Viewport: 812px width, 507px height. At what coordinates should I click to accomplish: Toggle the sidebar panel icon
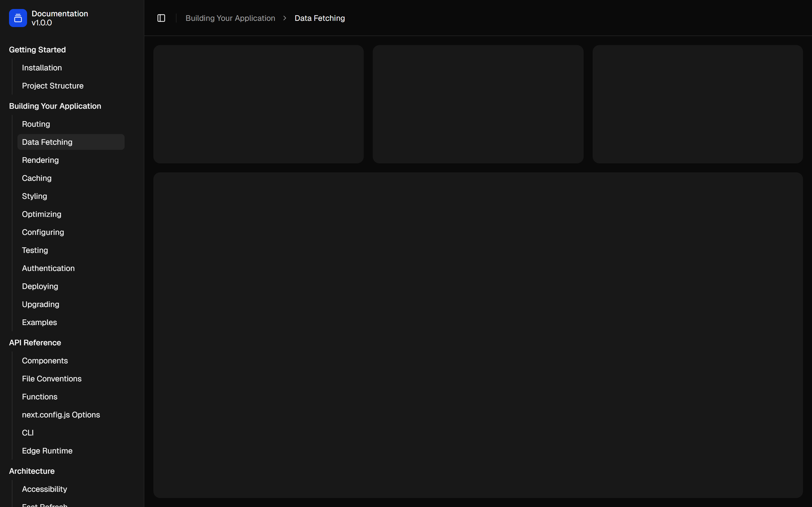pos(161,18)
